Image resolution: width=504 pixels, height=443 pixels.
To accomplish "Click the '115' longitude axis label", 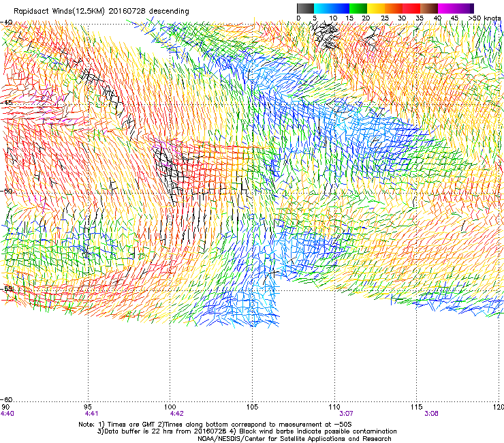I will click(417, 408).
